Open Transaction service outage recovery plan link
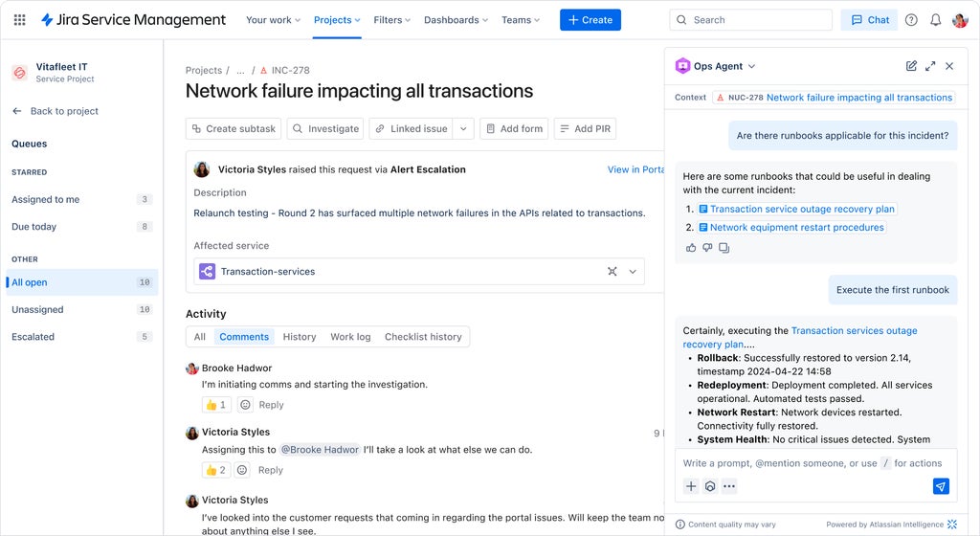Viewport: 980px width, 536px height. (802, 209)
